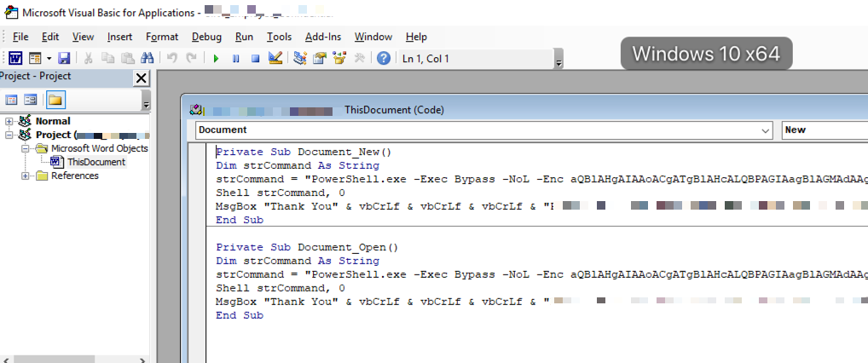
Task: Expand the Normal project node
Action: click(9, 121)
